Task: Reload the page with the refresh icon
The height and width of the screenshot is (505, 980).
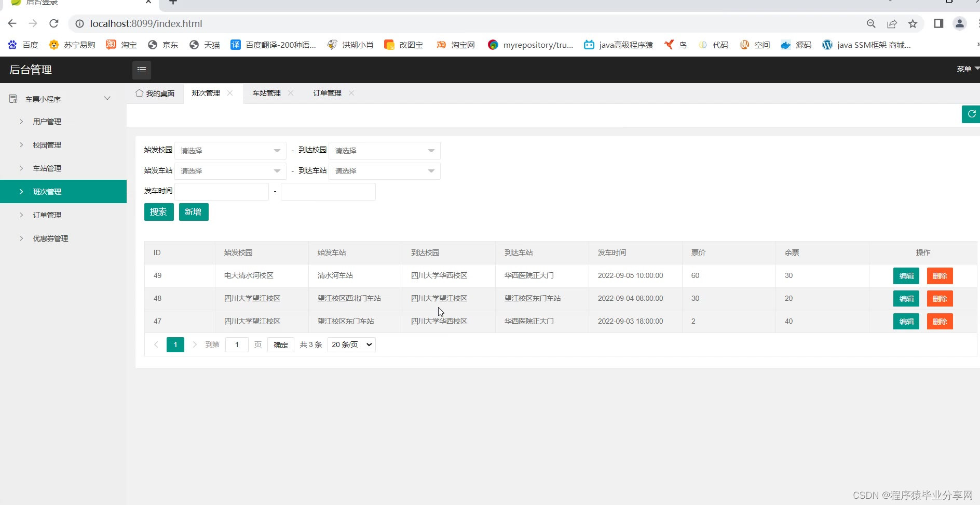Action: 54,23
